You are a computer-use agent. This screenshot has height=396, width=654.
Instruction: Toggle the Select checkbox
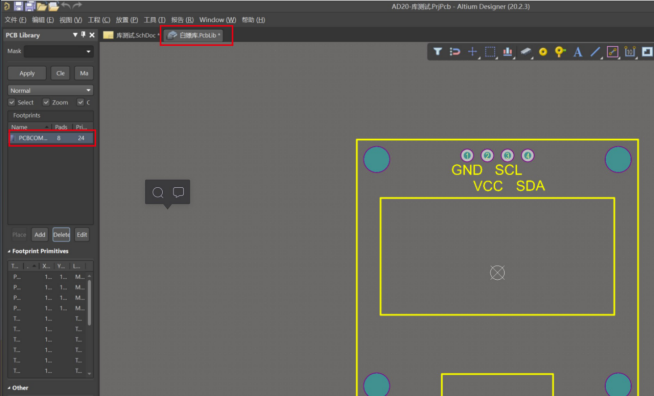[x=12, y=102]
